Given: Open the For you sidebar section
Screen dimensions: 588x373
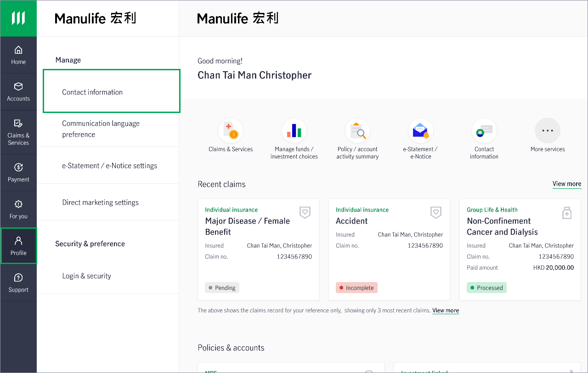Looking at the screenshot, I should pos(18,209).
